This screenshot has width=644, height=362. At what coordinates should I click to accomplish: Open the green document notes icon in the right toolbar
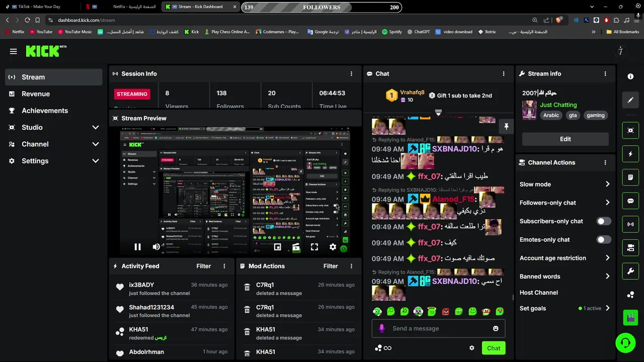point(630,177)
